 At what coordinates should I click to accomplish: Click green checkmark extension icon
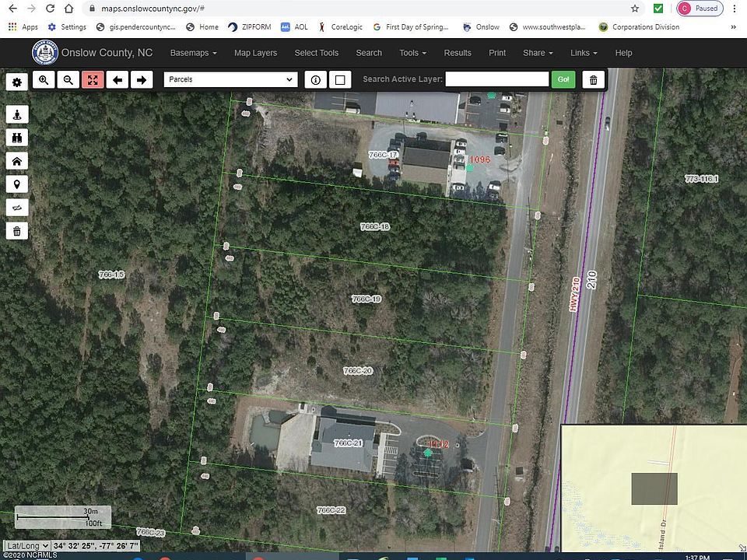click(658, 9)
